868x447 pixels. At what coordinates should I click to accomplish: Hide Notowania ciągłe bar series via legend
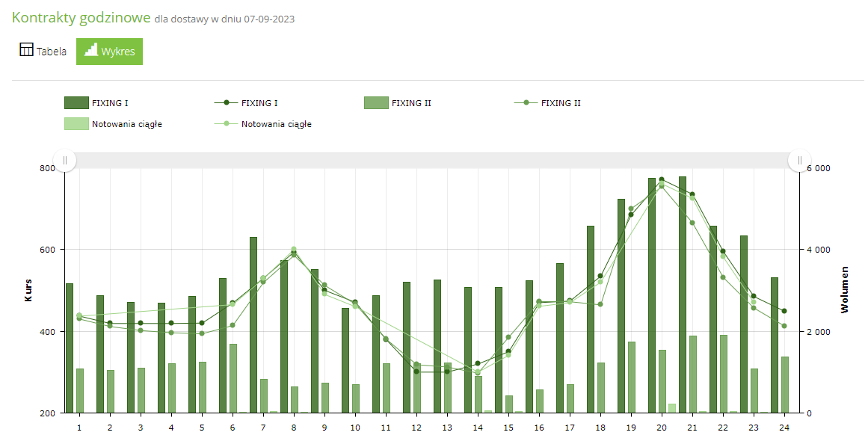coord(112,124)
